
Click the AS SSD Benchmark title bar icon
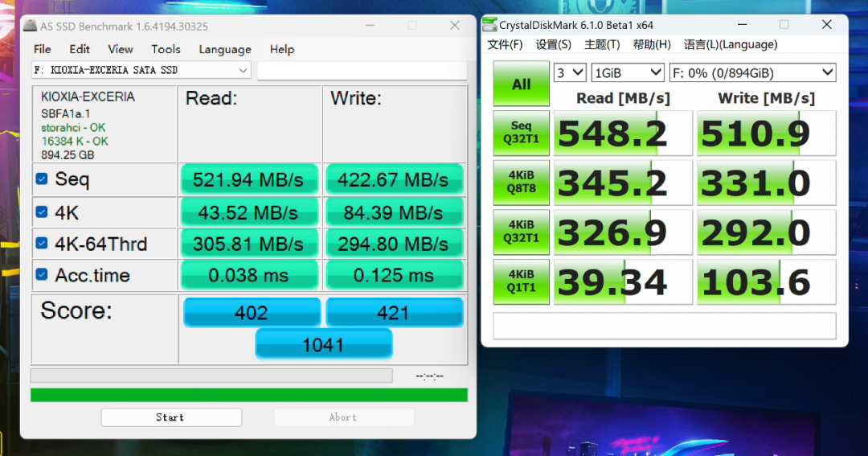(30, 26)
